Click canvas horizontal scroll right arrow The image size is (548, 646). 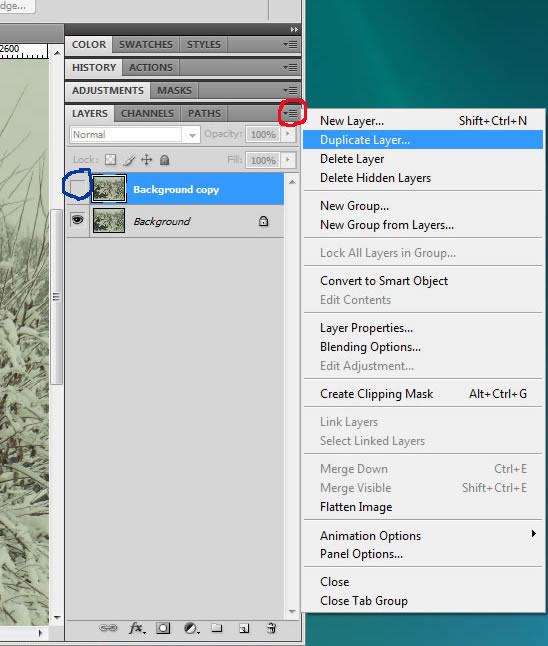tap(40, 632)
